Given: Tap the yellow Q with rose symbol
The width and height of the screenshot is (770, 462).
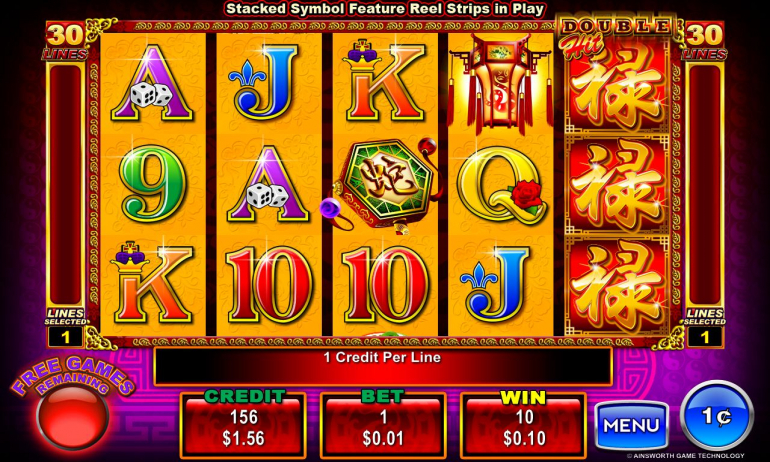Looking at the screenshot, I should pyautogui.click(x=501, y=185).
